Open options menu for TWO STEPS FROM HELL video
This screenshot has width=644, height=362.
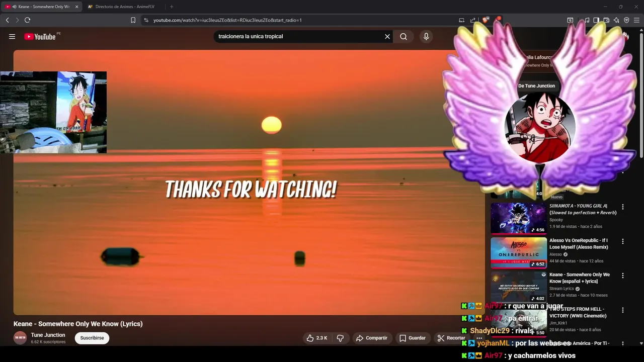point(623,310)
